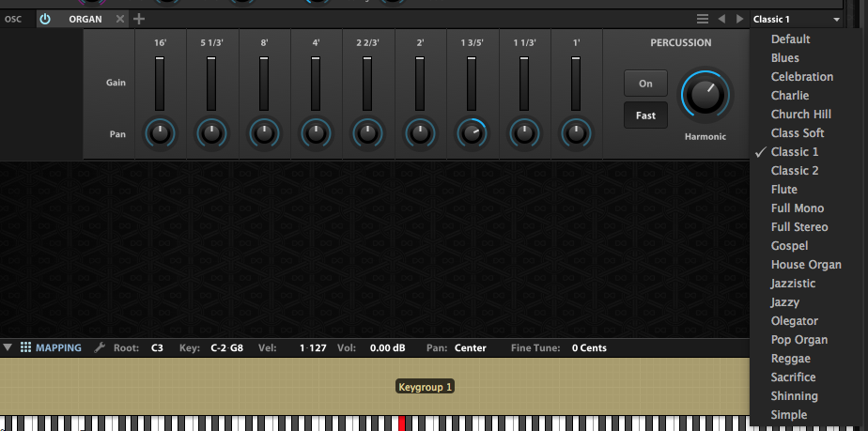Click the 1 1/3' pan knob
This screenshot has width=868, height=431.
tap(523, 134)
